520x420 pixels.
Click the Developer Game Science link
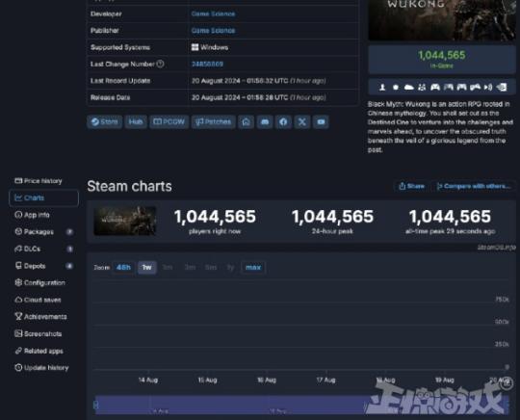213,13
